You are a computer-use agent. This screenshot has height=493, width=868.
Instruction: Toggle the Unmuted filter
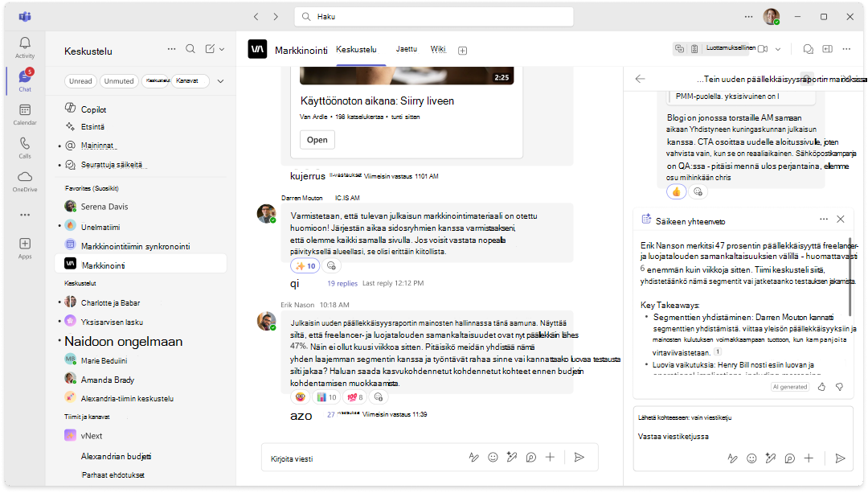(119, 81)
